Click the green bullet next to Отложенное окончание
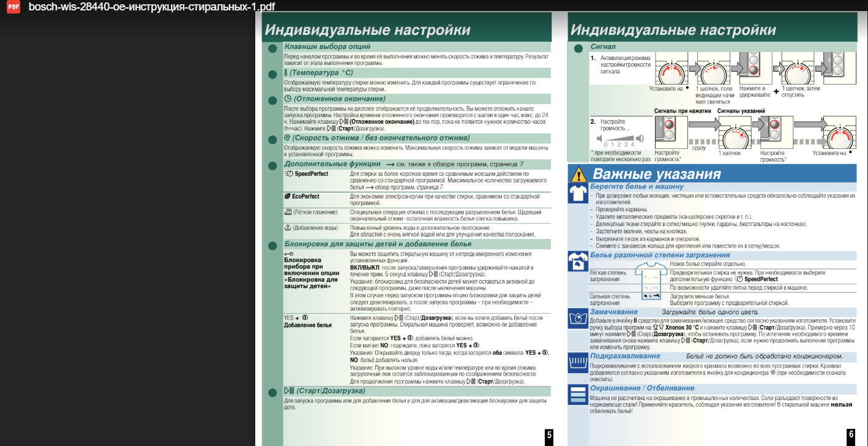868x446 pixels. 272,99
